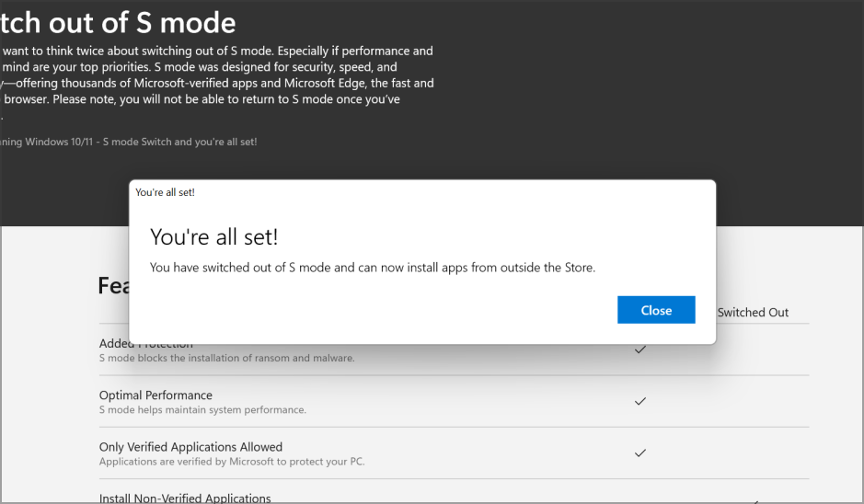Viewport: 864px width, 504px height.
Task: Click the Install Non-Verified Applications checkmark
Action: pos(755,501)
